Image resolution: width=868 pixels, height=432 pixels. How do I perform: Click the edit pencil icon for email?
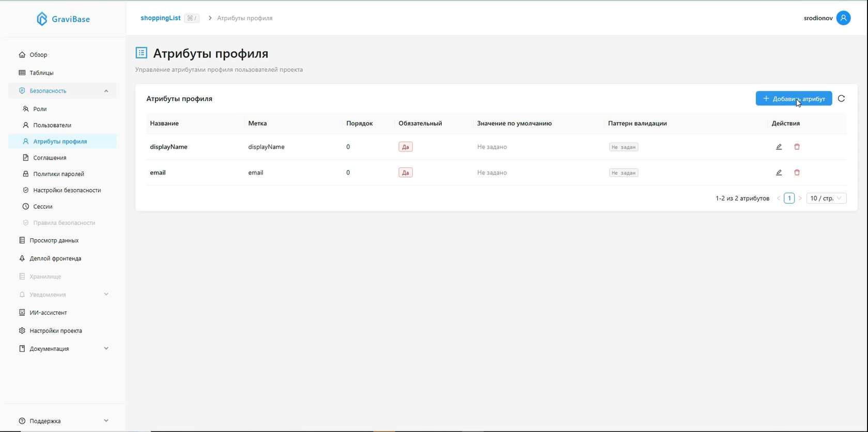point(779,173)
